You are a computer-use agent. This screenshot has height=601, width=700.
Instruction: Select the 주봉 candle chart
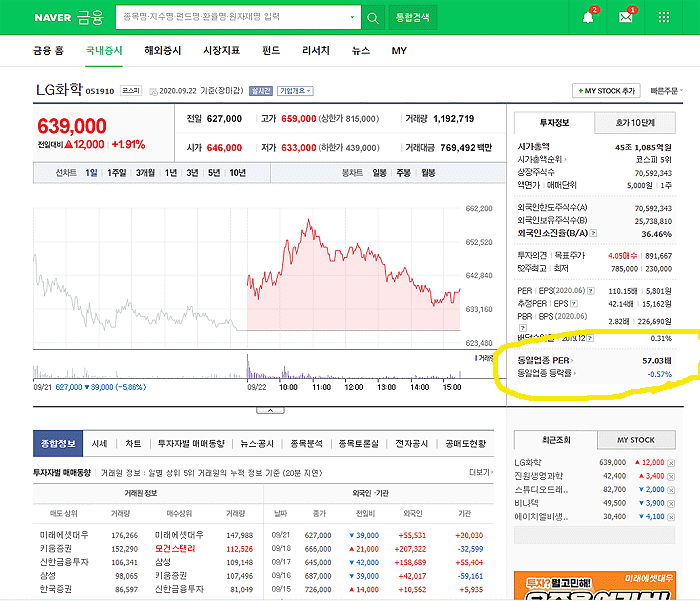pyautogui.click(x=404, y=173)
